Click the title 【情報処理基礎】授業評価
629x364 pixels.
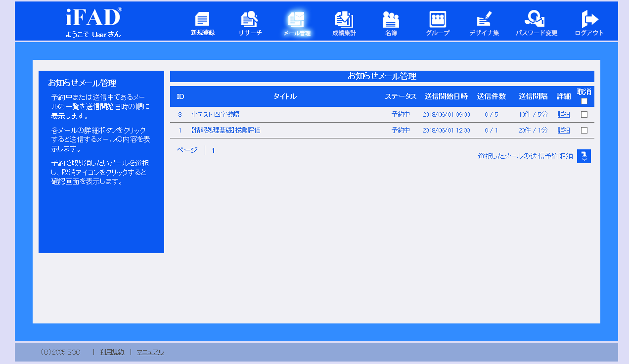[225, 130]
